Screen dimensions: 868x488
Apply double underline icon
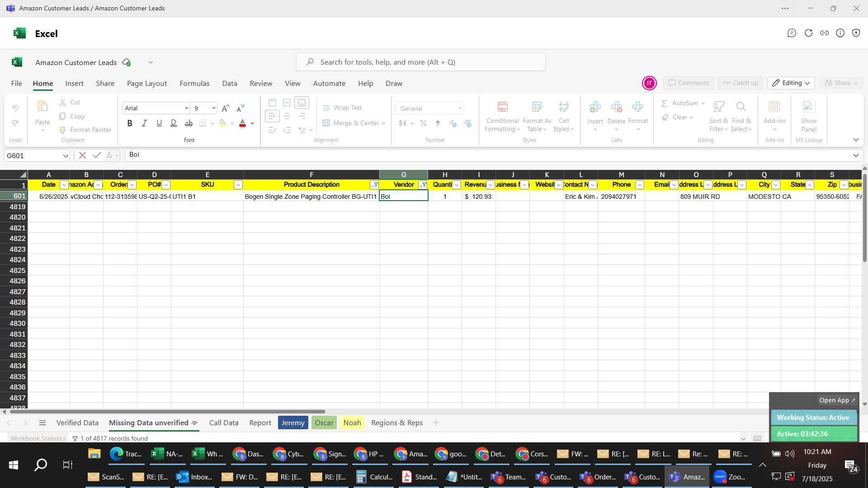pyautogui.click(x=174, y=123)
